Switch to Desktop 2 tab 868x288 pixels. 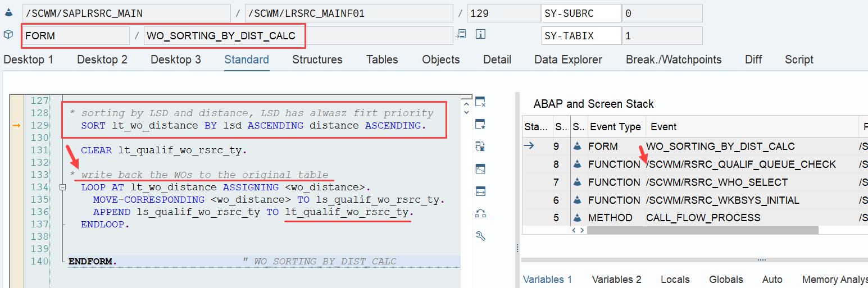(x=102, y=60)
